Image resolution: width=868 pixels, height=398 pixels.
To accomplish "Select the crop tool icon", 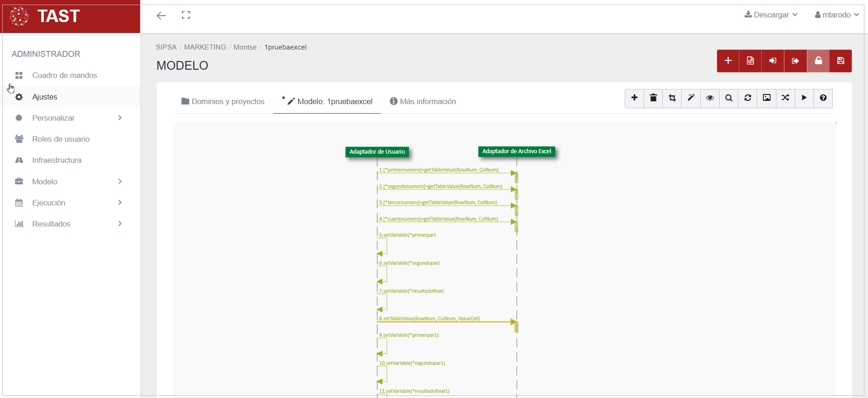I will coord(672,98).
